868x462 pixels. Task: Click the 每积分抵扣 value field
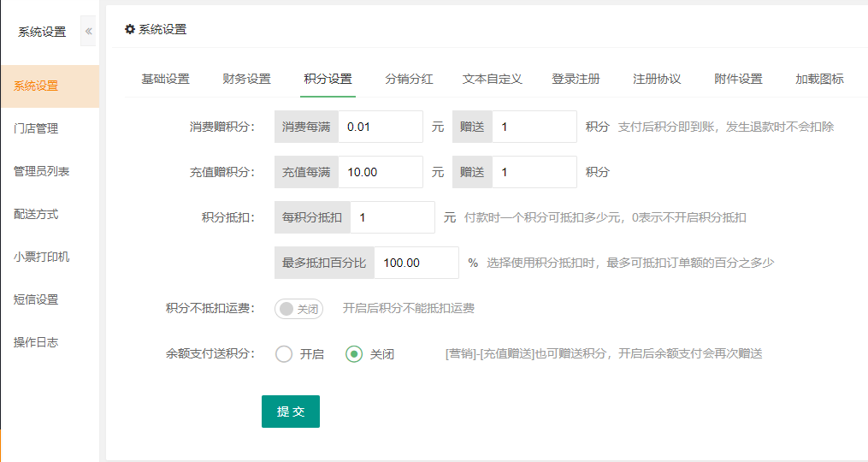click(392, 217)
